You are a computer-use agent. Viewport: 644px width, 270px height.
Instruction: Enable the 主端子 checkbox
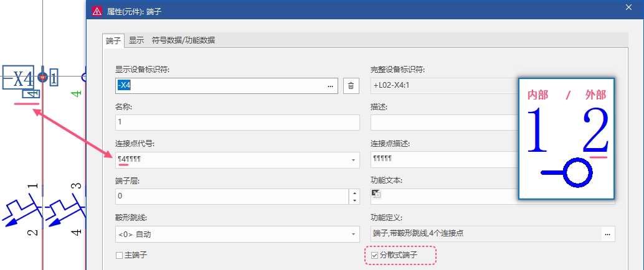pos(119,255)
